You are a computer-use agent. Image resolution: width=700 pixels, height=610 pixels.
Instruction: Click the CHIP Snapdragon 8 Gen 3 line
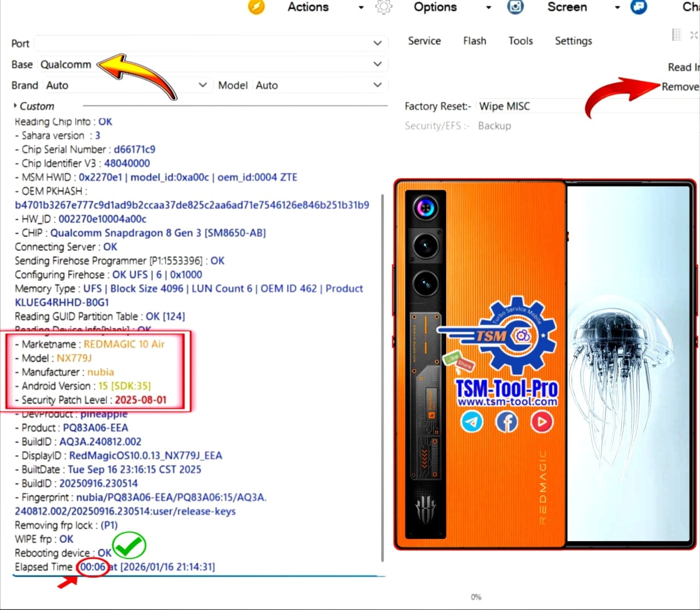141,233
